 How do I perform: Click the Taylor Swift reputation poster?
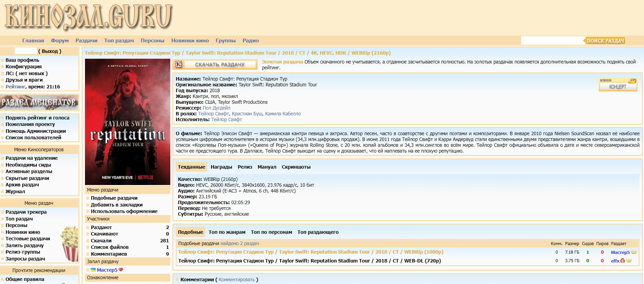127,122
